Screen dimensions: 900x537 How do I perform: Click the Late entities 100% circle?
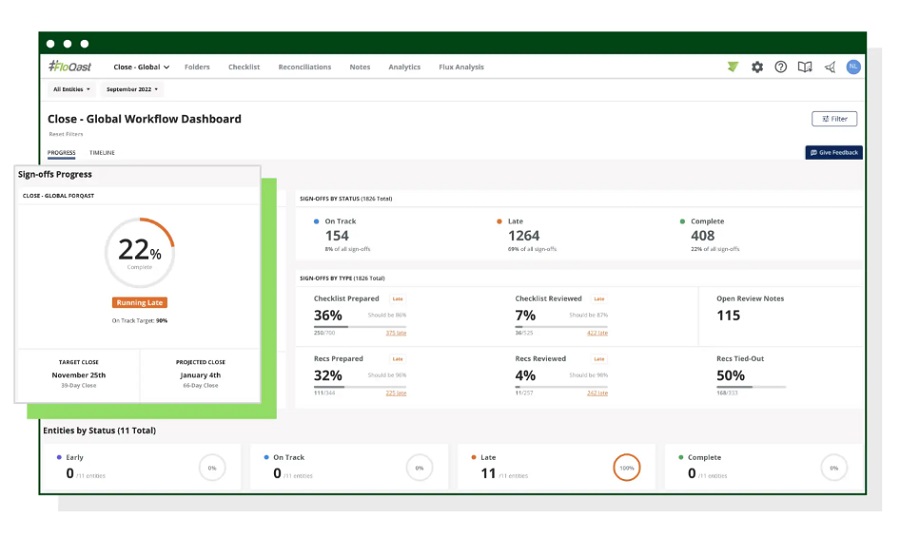pos(626,468)
